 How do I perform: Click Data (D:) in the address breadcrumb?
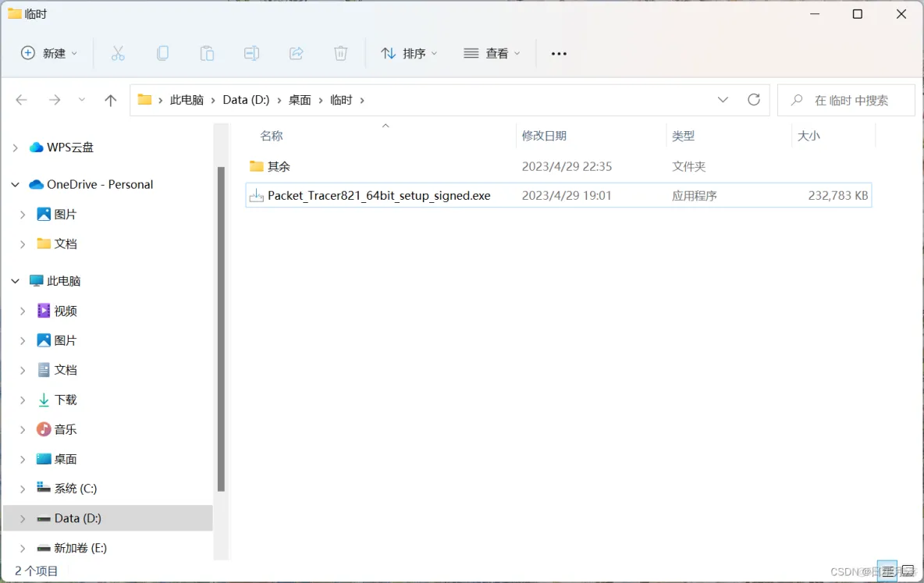click(x=246, y=100)
